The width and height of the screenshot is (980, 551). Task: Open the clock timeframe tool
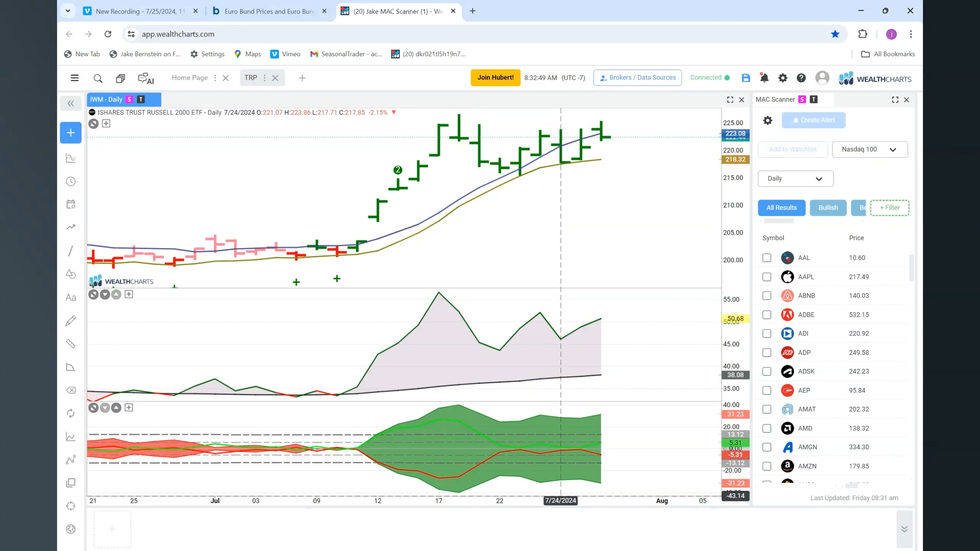[x=71, y=182]
